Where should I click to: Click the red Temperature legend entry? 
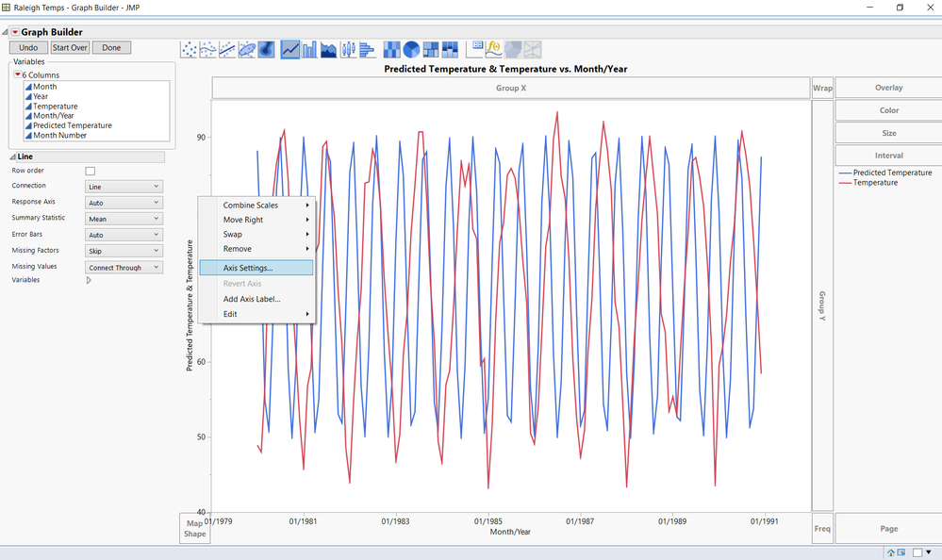868,183
